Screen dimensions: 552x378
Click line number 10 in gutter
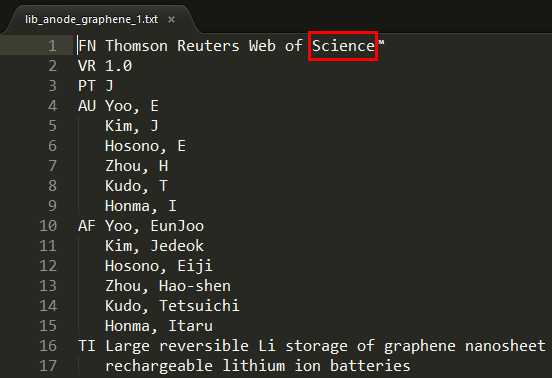click(48, 226)
